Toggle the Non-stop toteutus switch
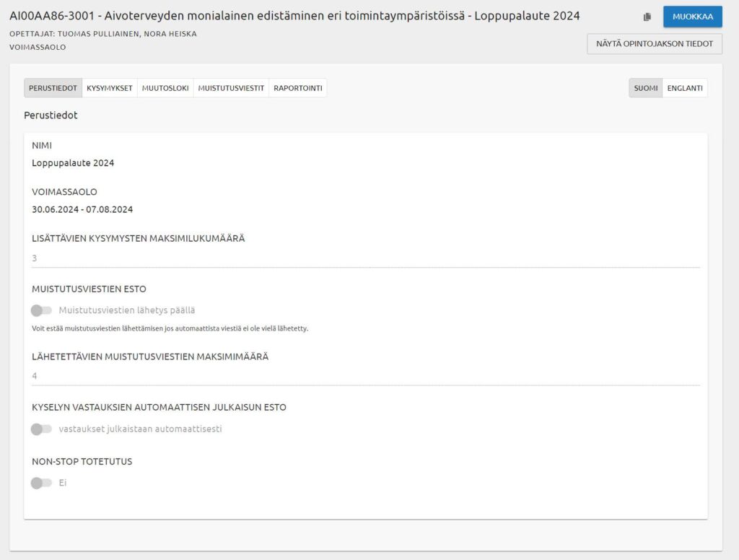The height and width of the screenshot is (560, 739). click(x=42, y=483)
